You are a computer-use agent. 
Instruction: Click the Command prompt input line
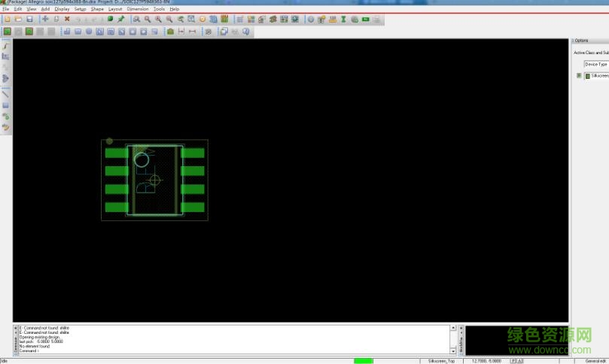click(x=234, y=350)
